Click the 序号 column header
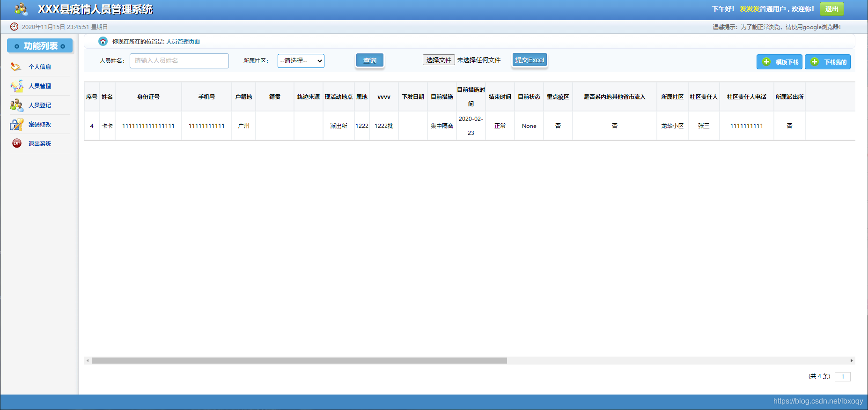This screenshot has height=410, width=868. 92,97
